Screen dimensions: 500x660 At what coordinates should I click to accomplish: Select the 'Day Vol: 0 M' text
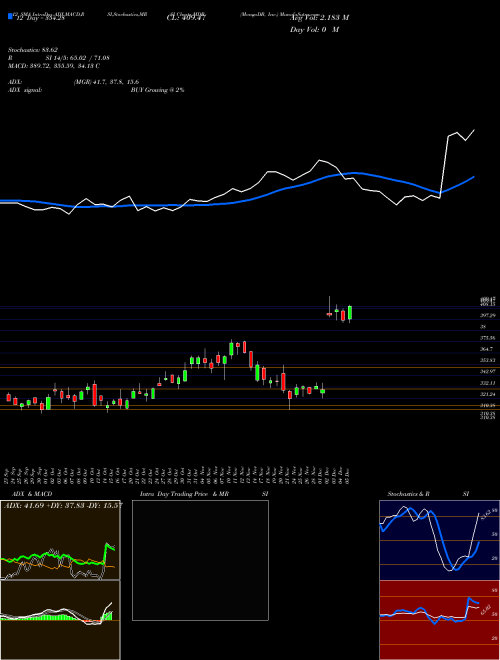314,30
